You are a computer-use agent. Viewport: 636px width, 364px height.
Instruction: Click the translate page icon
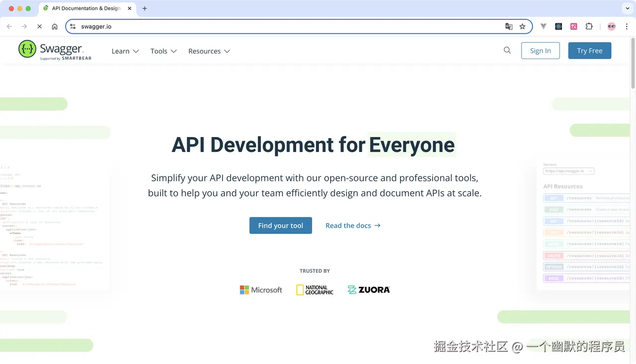pyautogui.click(x=509, y=26)
